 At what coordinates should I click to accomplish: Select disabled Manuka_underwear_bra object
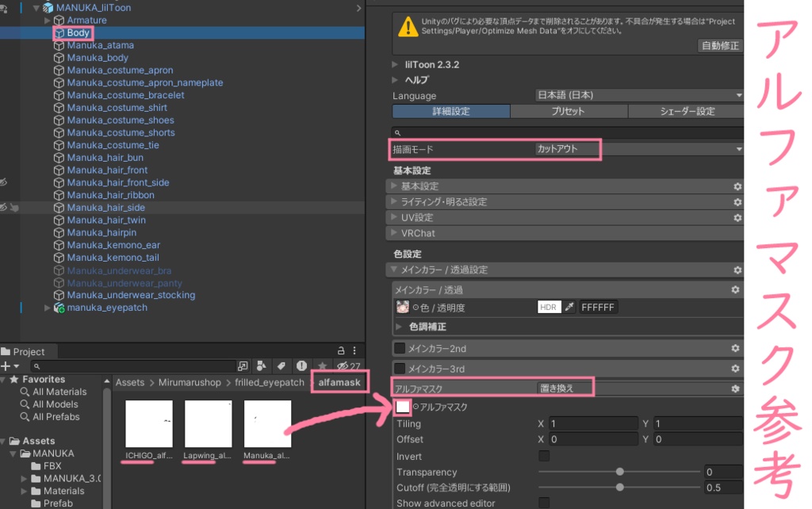coord(119,271)
